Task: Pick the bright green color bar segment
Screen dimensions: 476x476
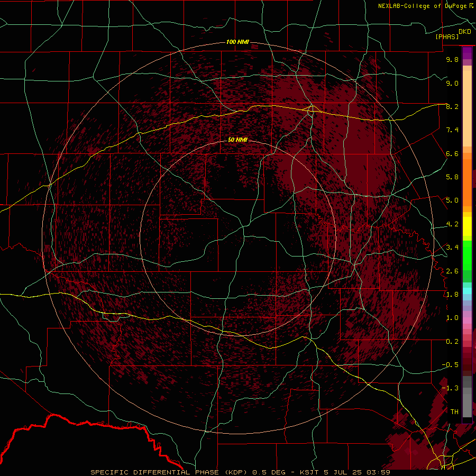Action: pos(467,255)
